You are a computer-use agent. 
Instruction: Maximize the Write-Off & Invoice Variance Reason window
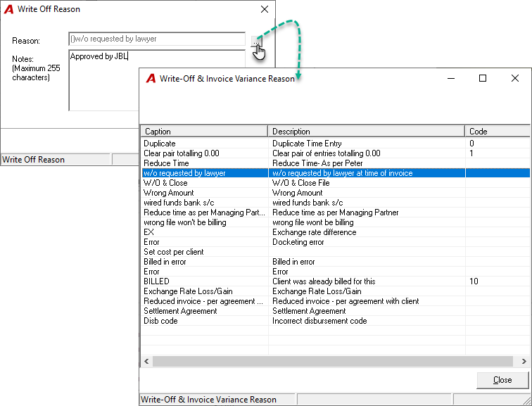point(483,78)
